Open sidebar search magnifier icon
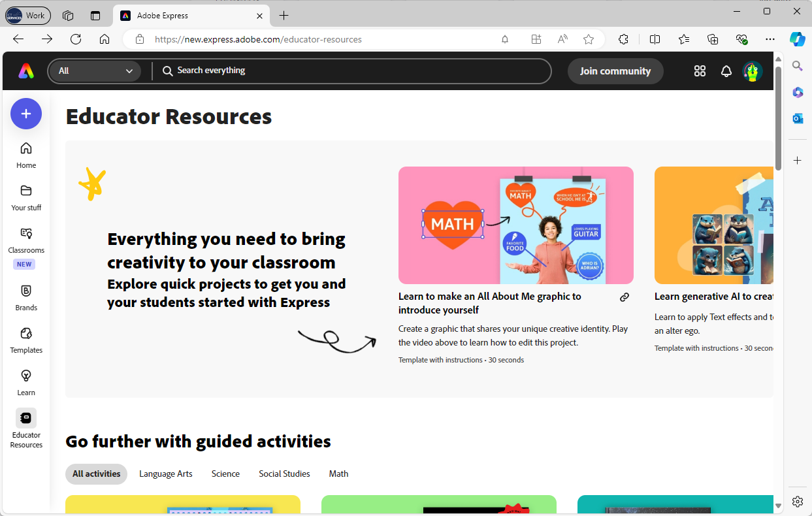This screenshot has height=516, width=812. pos(797,65)
